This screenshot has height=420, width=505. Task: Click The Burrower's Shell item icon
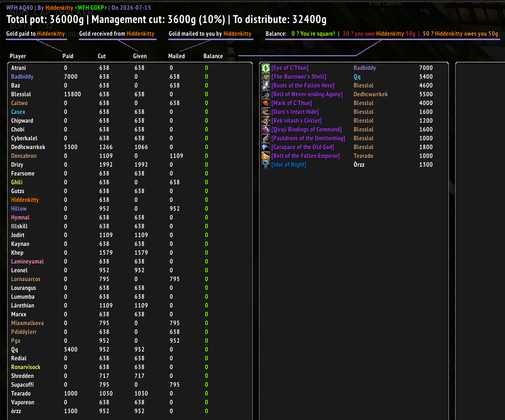click(x=265, y=77)
